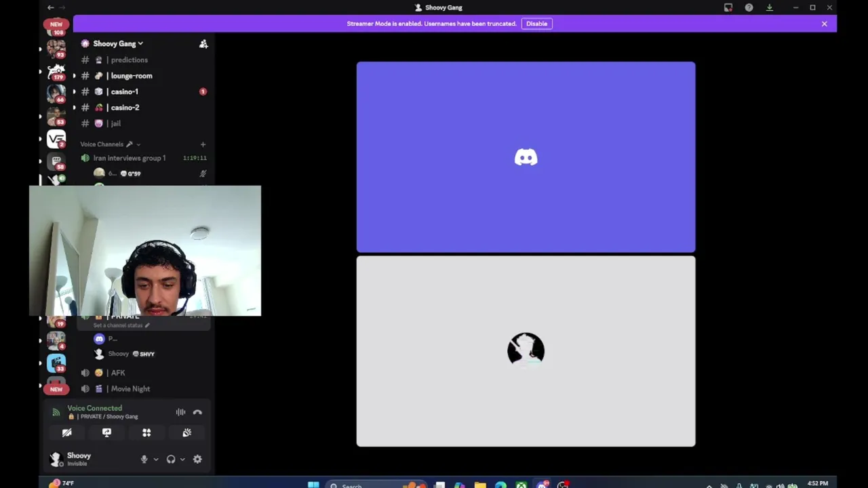Invite people to server icon
The height and width of the screenshot is (488, 868).
[x=203, y=44]
